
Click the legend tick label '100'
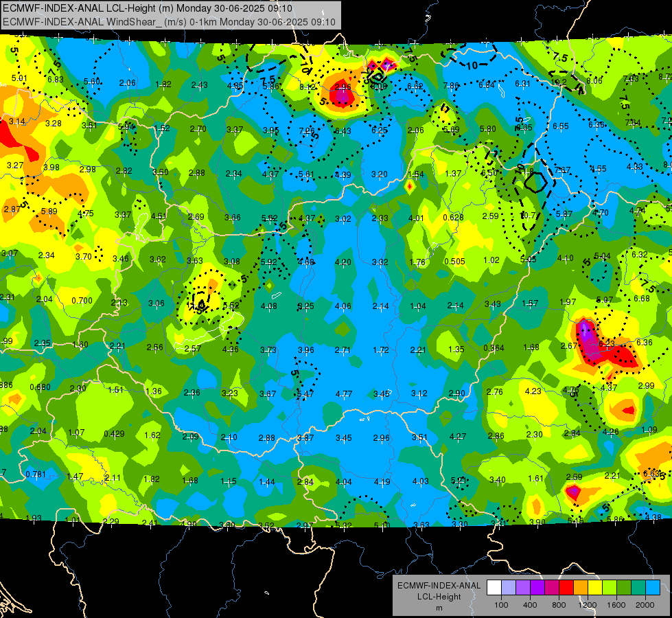[501, 605]
